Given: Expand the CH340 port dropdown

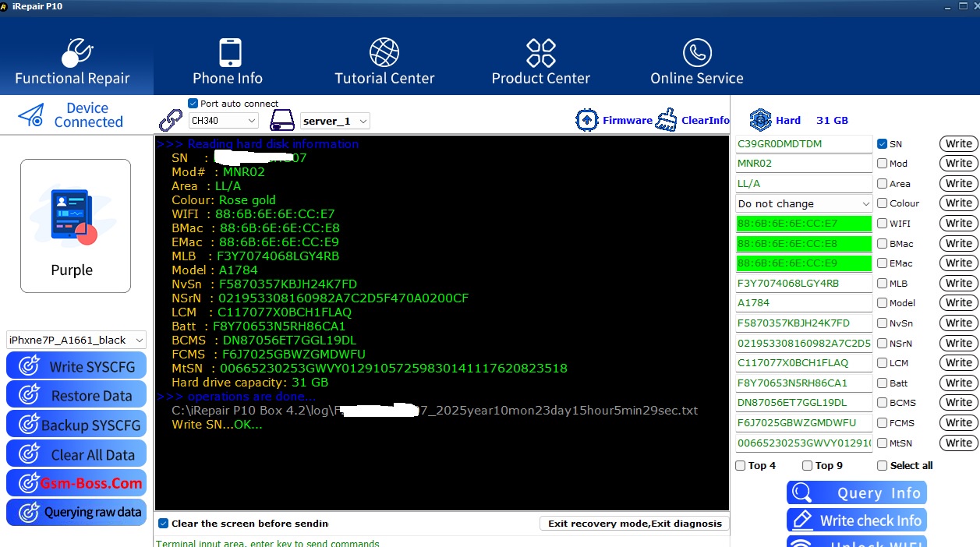Looking at the screenshot, I should pyautogui.click(x=224, y=121).
